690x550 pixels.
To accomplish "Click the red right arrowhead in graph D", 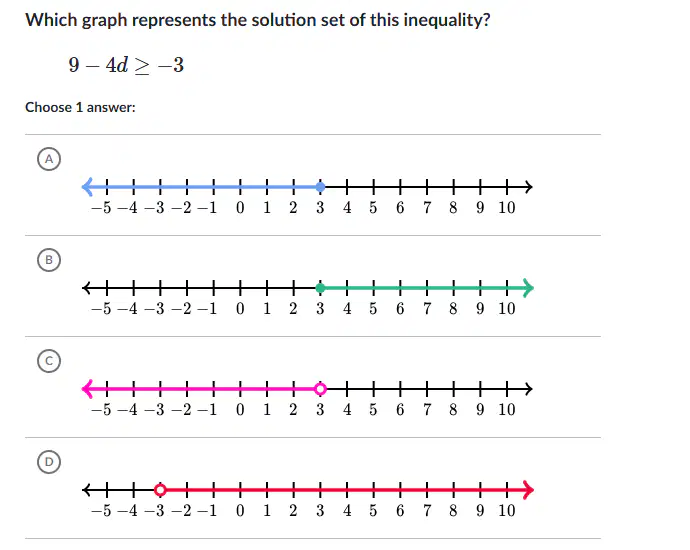I will [529, 490].
